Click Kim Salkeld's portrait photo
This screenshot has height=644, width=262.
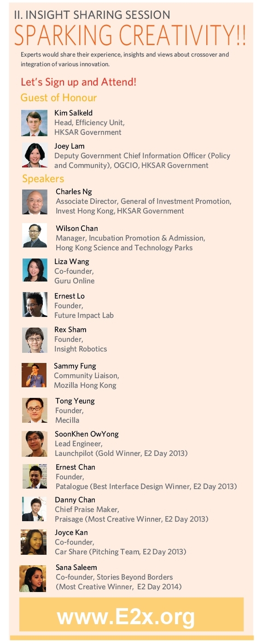34,123
